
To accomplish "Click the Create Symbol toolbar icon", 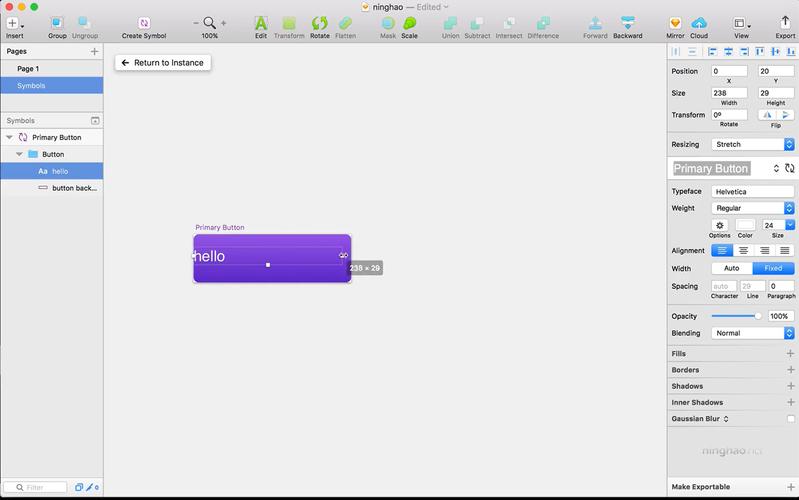I will click(x=144, y=23).
